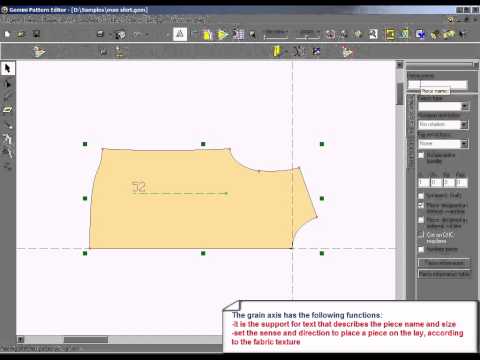Toggle the Cut on CNC machine checkbox
This screenshot has height=360, width=480.
(x=421, y=235)
